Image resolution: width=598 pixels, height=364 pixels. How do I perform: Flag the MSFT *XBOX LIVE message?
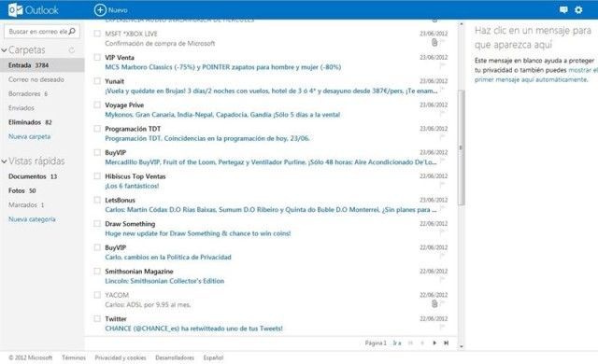(x=442, y=42)
